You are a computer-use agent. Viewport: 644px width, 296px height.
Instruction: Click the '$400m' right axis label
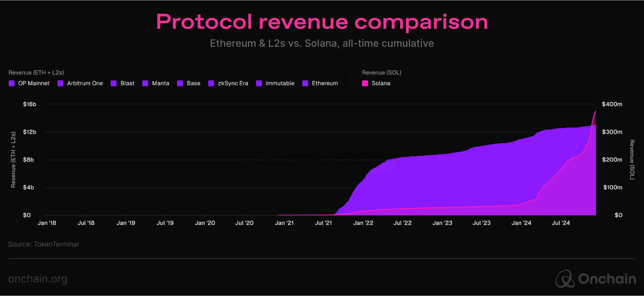click(x=612, y=104)
